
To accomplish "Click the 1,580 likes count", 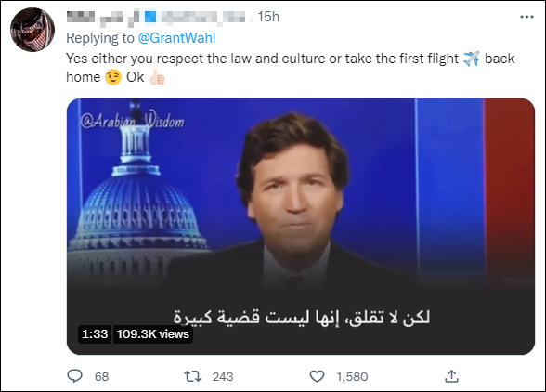I will tap(352, 376).
